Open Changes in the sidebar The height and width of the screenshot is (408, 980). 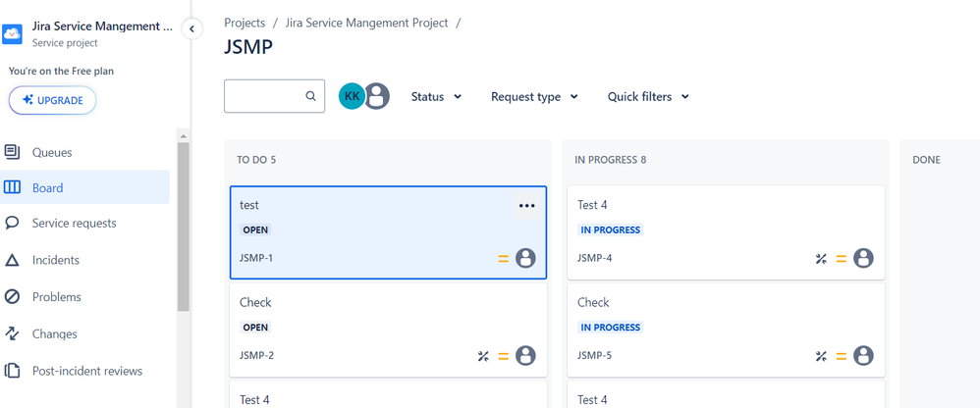(x=84, y=333)
